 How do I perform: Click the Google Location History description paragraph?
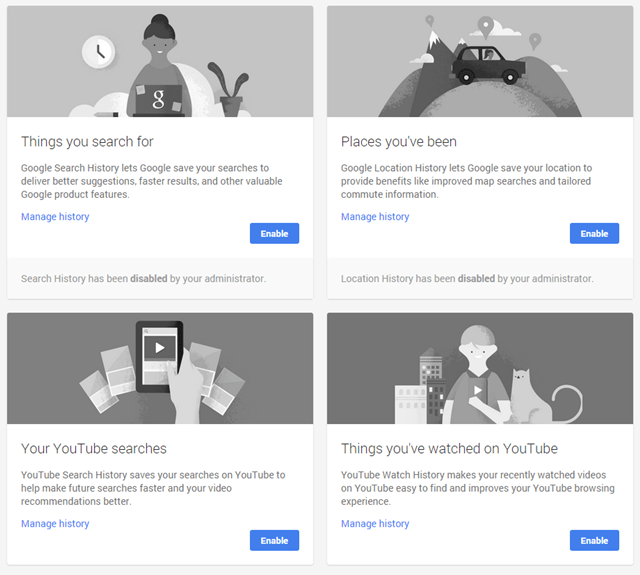467,181
